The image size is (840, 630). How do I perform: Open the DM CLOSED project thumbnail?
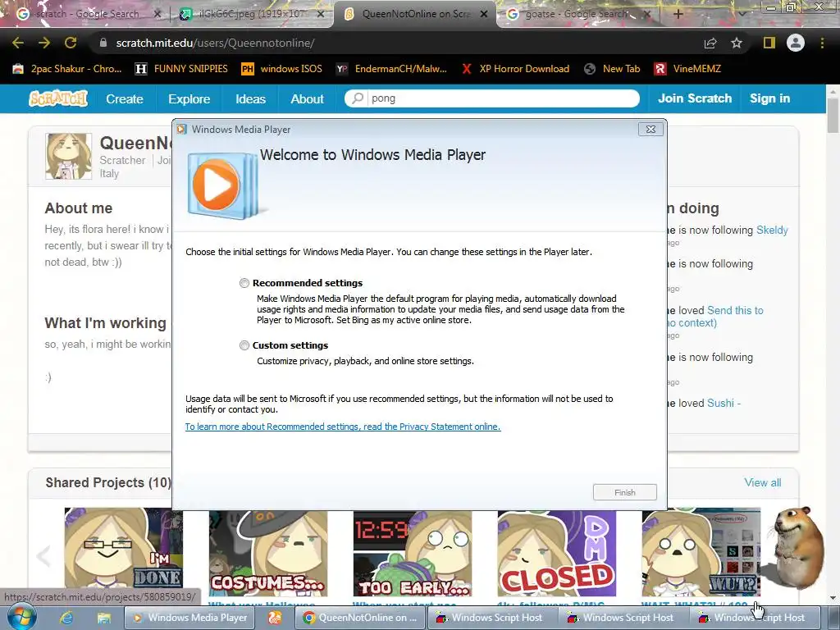(x=557, y=552)
